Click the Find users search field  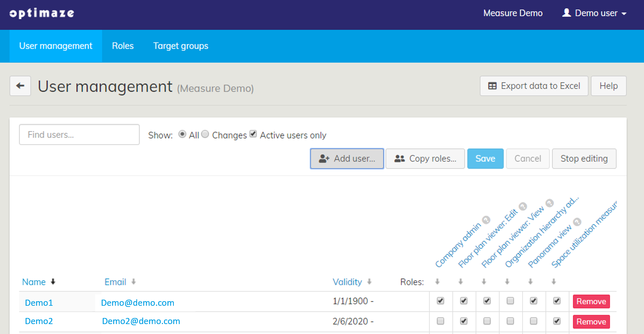coord(79,135)
